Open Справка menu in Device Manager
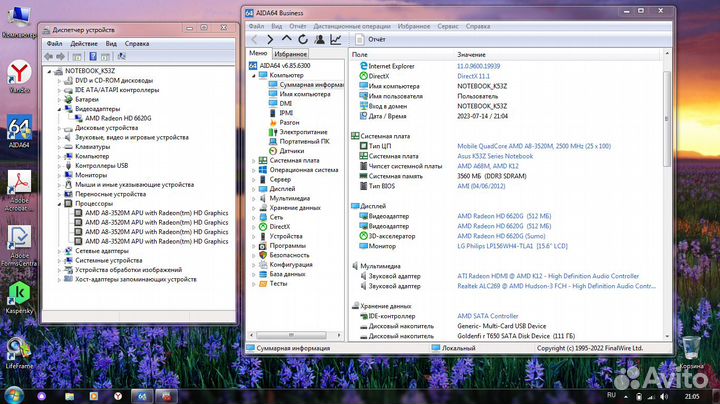Screen dimensions: 720x404 [x=137, y=44]
